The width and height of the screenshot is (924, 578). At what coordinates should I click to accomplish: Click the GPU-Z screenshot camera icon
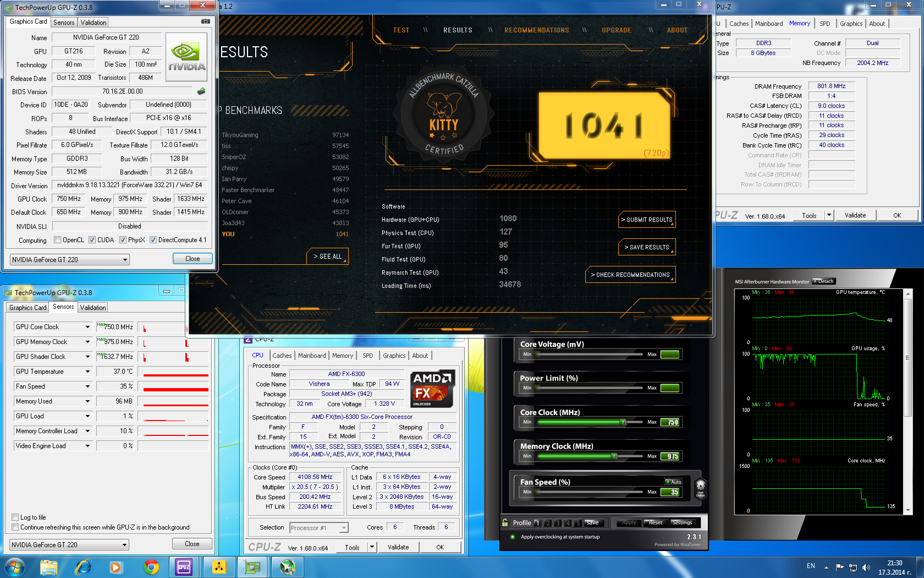coord(205,21)
